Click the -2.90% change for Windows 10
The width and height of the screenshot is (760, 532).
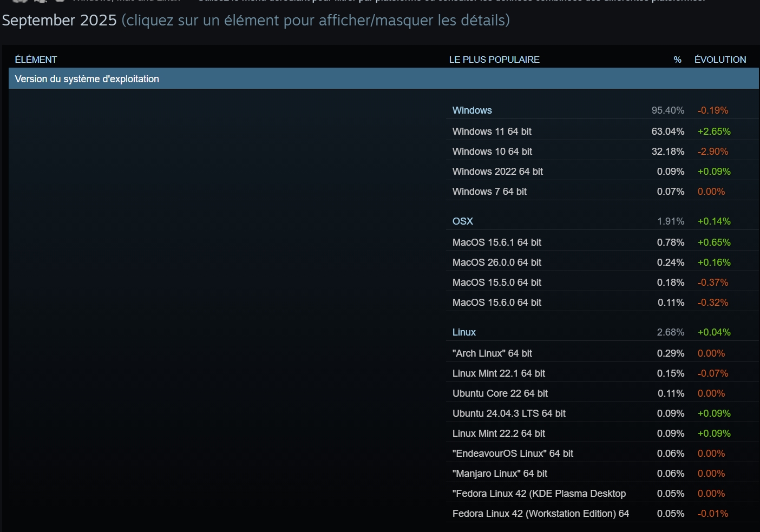click(x=713, y=152)
